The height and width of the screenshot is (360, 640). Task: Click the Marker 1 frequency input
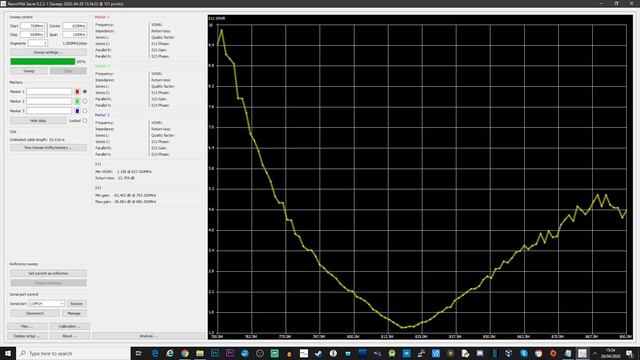click(49, 92)
